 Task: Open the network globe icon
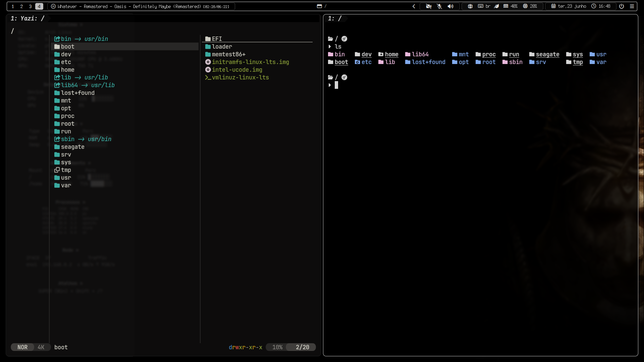(x=470, y=6)
